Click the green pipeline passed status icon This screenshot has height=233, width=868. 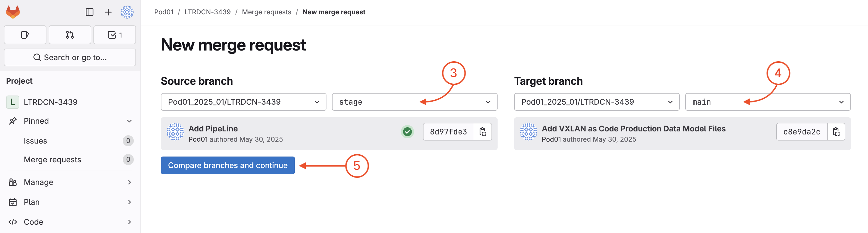click(x=407, y=132)
